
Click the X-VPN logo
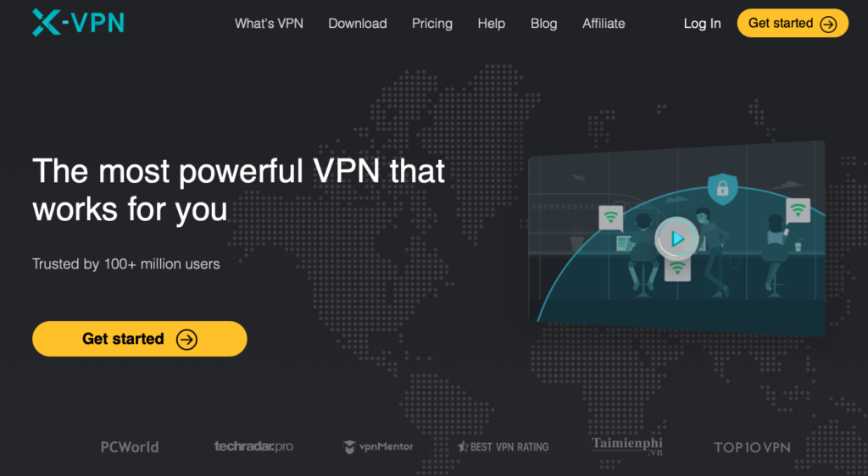click(78, 23)
